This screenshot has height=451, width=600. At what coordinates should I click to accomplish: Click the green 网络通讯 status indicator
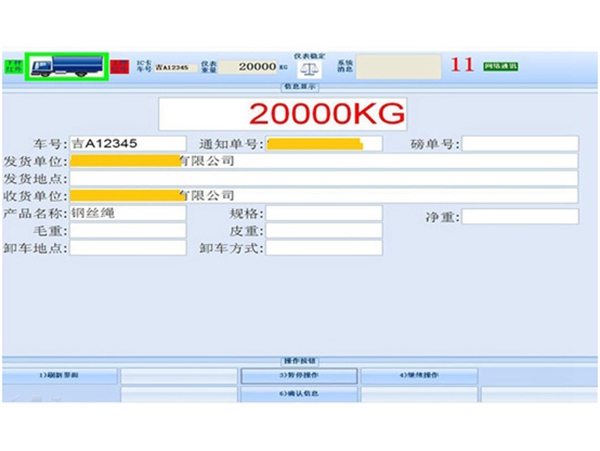[500, 66]
